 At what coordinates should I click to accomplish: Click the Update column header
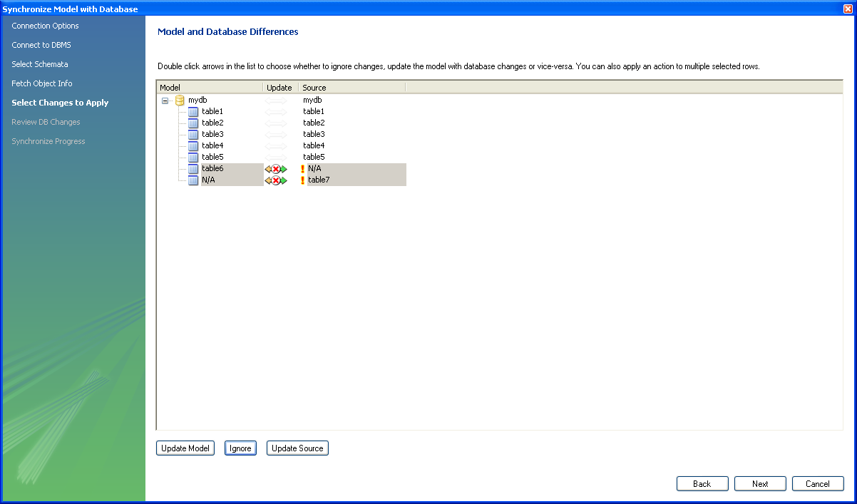[279, 88]
